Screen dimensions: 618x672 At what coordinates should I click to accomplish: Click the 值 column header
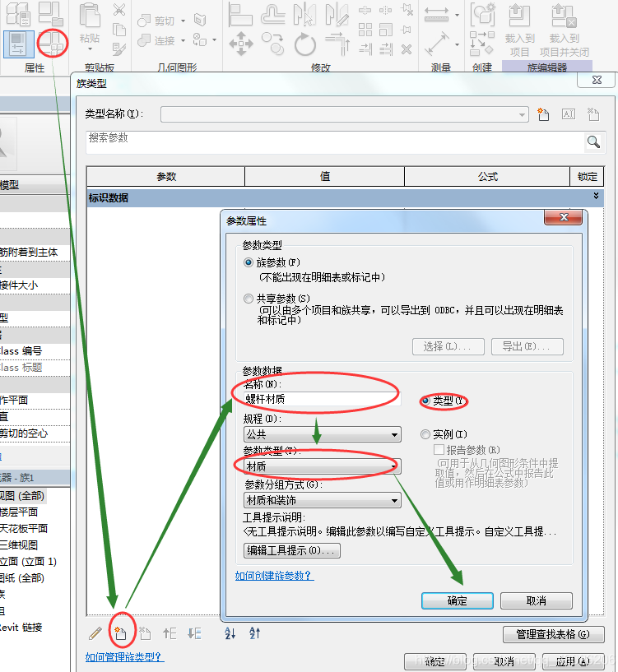pyautogui.click(x=325, y=177)
